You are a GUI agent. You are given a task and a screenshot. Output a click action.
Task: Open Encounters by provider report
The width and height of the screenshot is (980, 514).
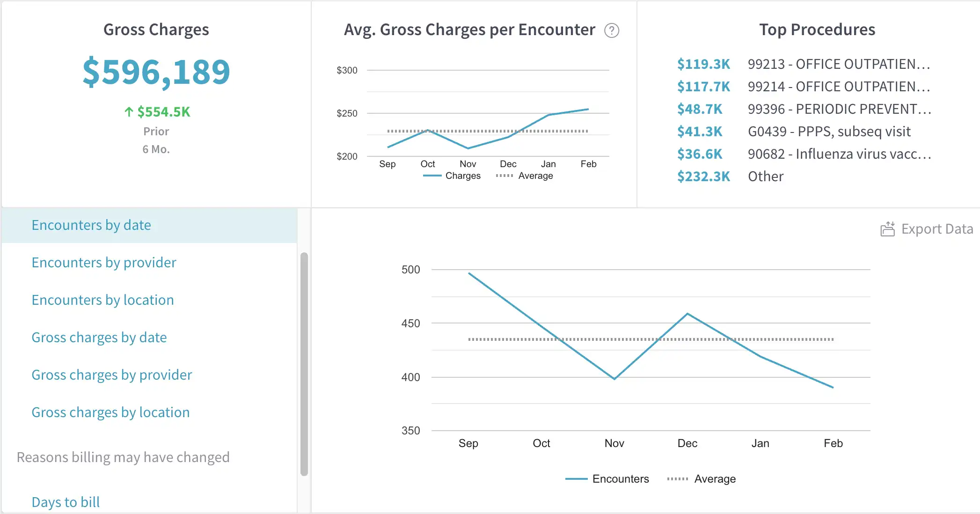(x=104, y=263)
